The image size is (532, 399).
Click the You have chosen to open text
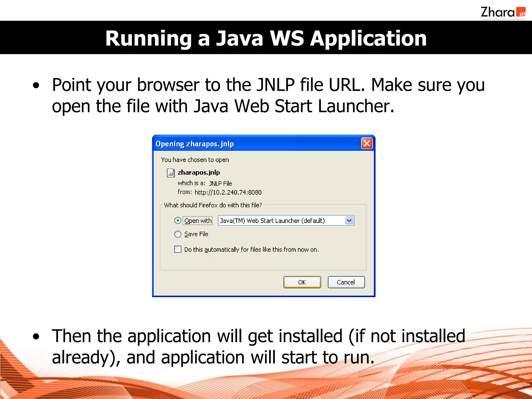click(x=195, y=160)
